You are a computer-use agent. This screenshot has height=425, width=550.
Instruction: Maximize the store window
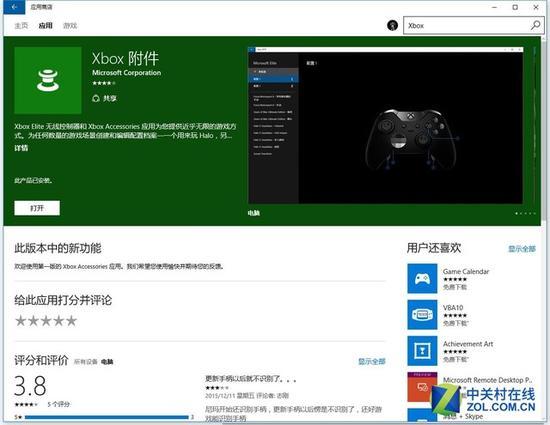tap(515, 7)
